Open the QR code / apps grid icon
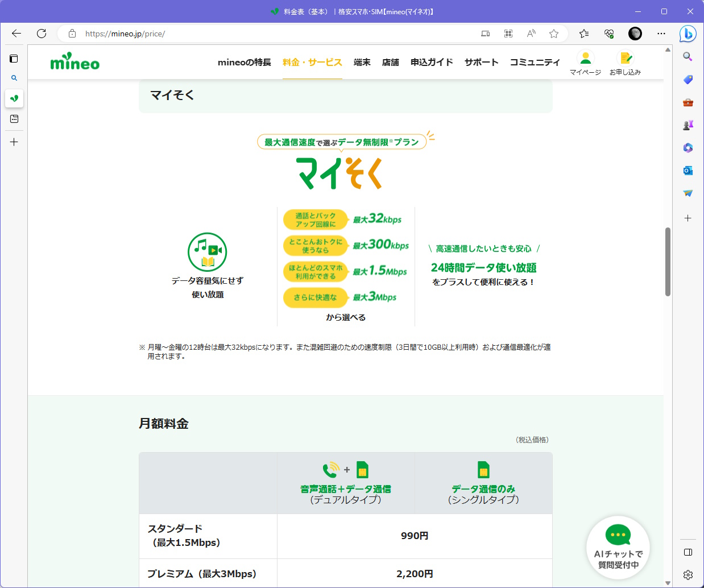The width and height of the screenshot is (704, 588). pyautogui.click(x=508, y=34)
